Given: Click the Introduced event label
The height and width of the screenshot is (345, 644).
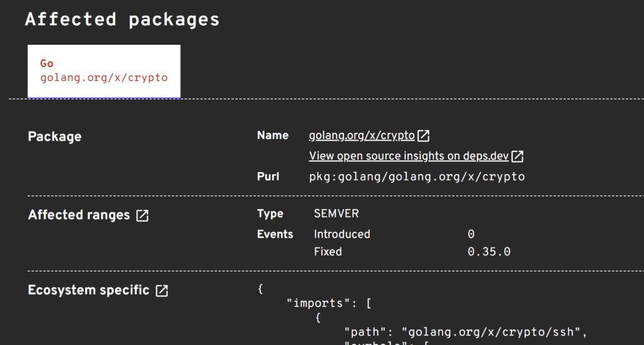Looking at the screenshot, I should (x=341, y=234).
